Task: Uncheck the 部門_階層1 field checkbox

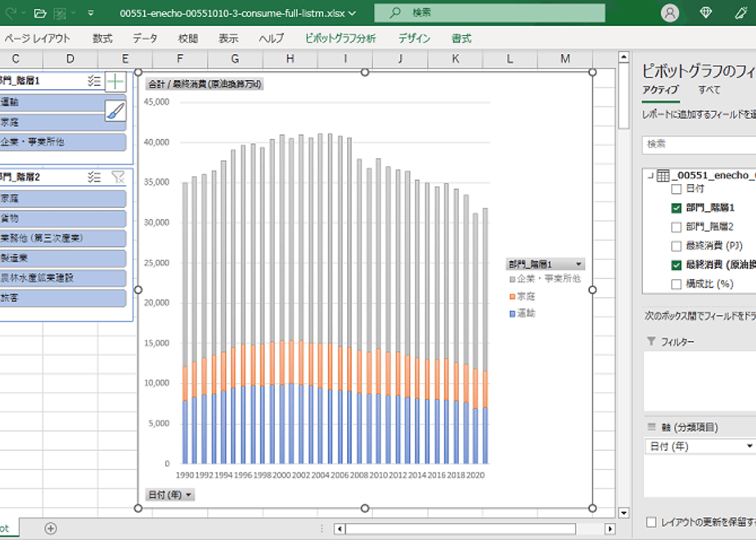Action: point(677,208)
